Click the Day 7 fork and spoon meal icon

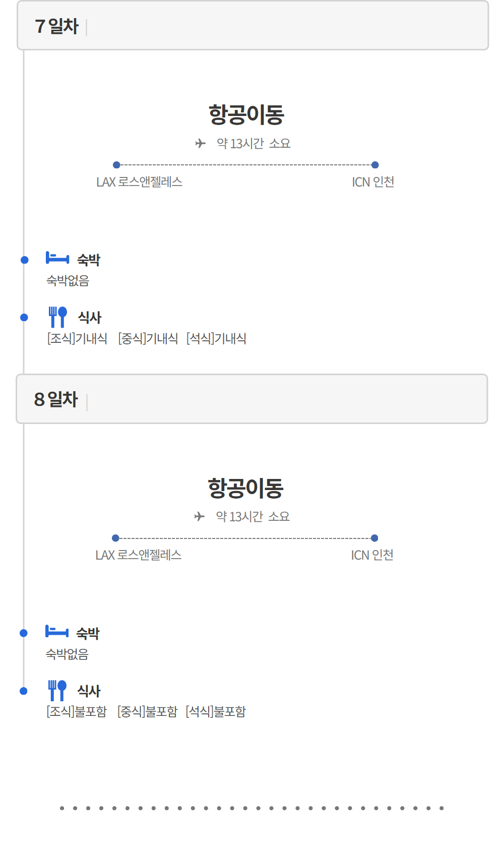pos(57,317)
